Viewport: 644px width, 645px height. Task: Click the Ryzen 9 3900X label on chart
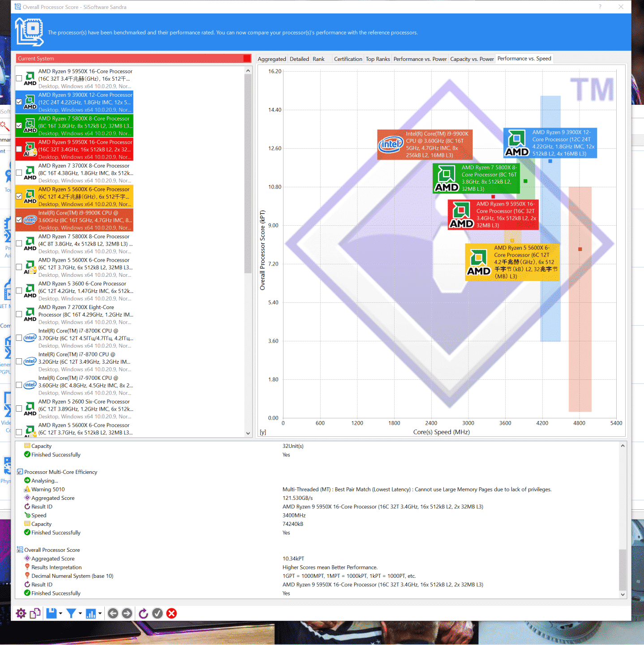[550, 143]
